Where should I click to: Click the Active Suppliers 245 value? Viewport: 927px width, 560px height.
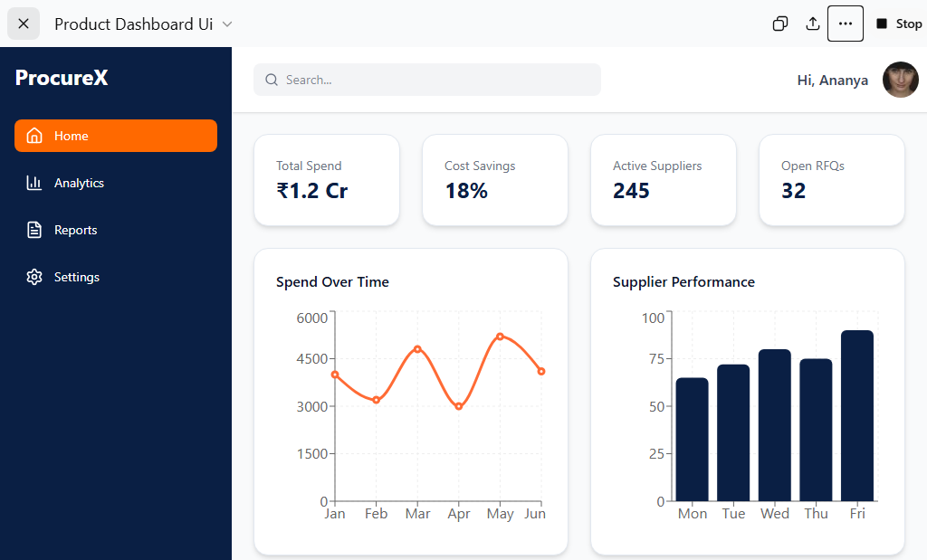click(631, 191)
